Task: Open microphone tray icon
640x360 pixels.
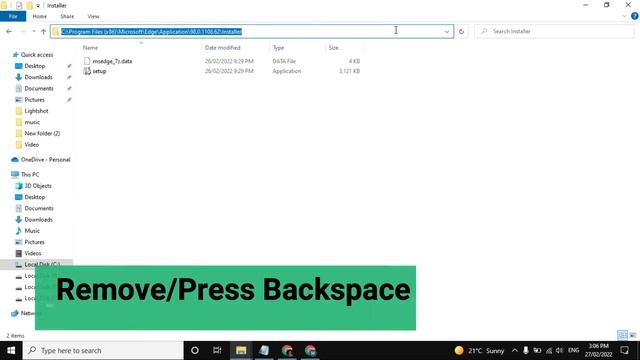Action: 526,351
